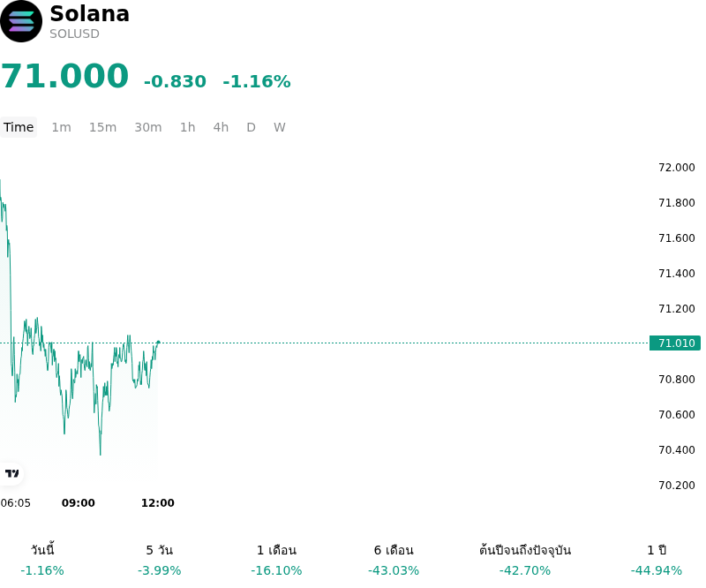The height and width of the screenshot is (588, 706).
Task: Select the Time interval tab
Action: (x=19, y=127)
